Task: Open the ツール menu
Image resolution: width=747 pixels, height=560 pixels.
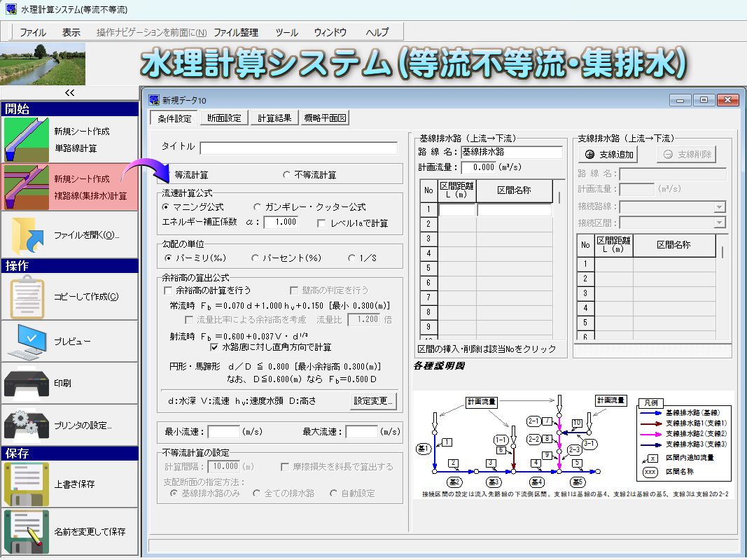Action: tap(286, 32)
